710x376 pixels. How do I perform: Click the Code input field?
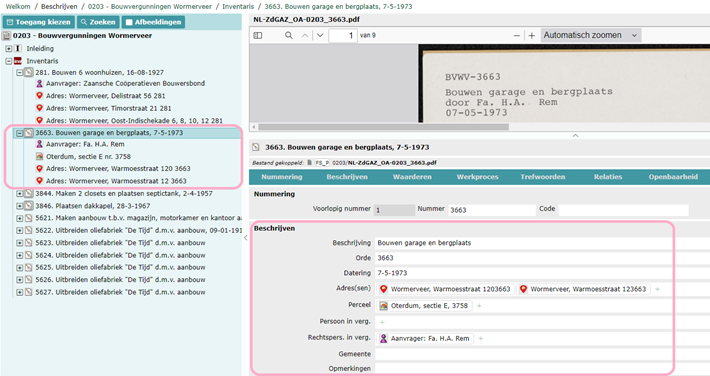(624, 210)
